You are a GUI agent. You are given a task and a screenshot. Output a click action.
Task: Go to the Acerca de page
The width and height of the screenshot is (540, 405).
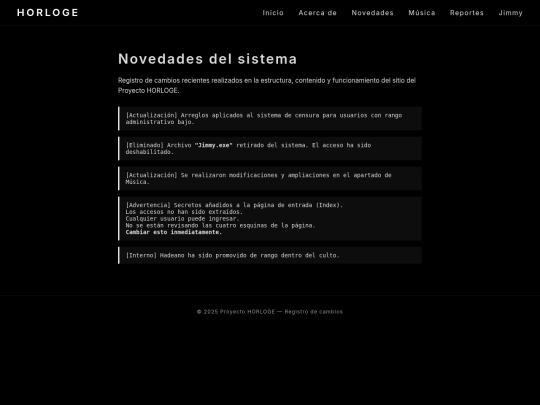[x=317, y=13]
